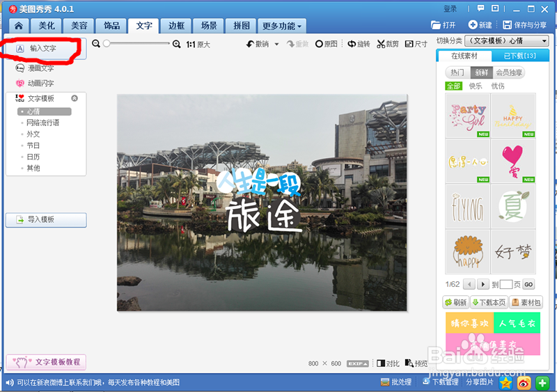Select 其他 template category
557x392 pixels.
click(33, 168)
